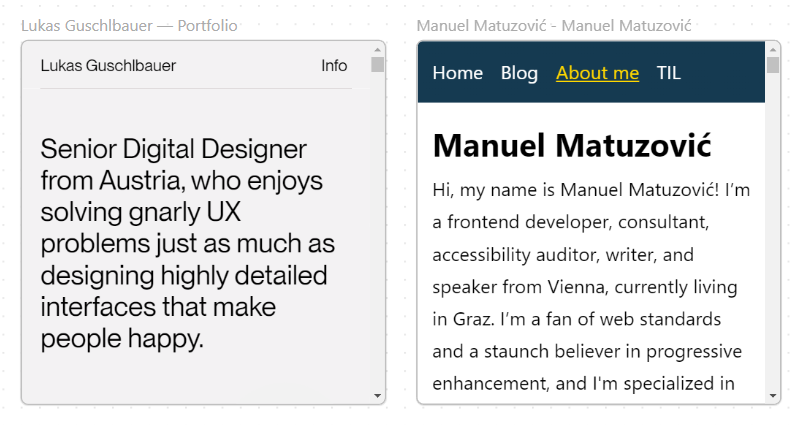The image size is (803, 425).
Task: Click the scrollbar thumb in Lukas's frame
Action: [x=377, y=65]
